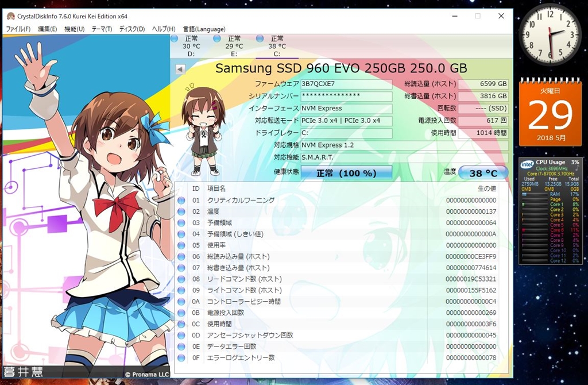Click the ---- (SSD) rotation rate value
The height and width of the screenshot is (385, 588).
click(483, 109)
